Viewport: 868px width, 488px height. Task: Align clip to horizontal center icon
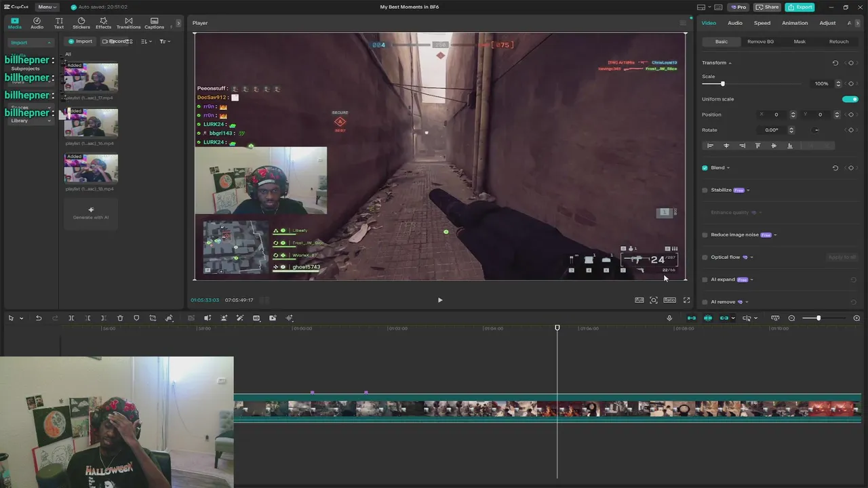[726, 146]
